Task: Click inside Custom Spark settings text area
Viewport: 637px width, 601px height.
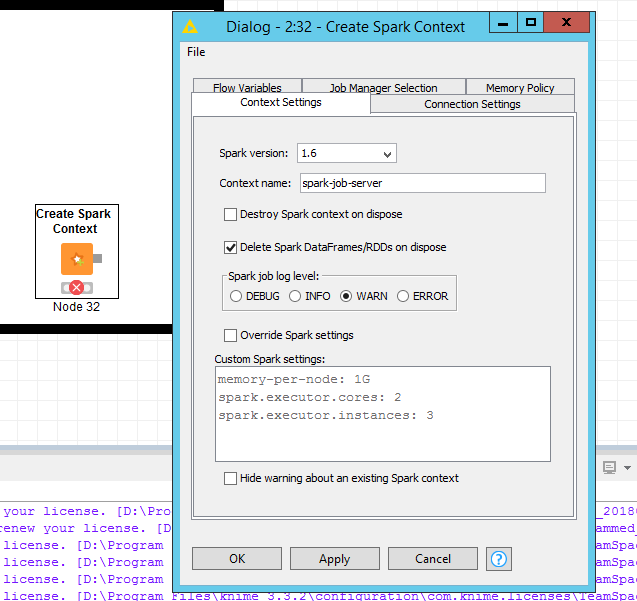Action: pyautogui.click(x=383, y=414)
